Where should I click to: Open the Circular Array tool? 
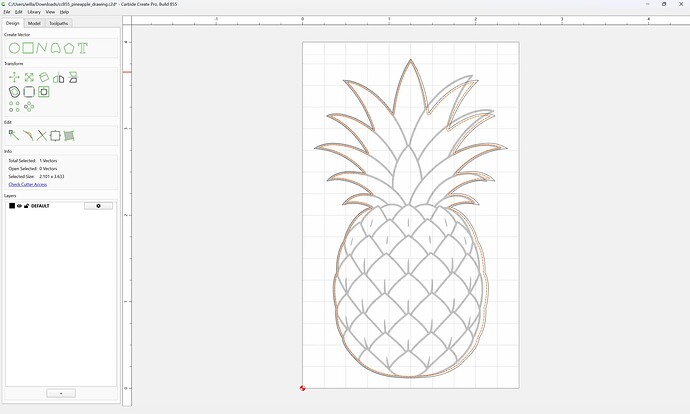[29, 106]
